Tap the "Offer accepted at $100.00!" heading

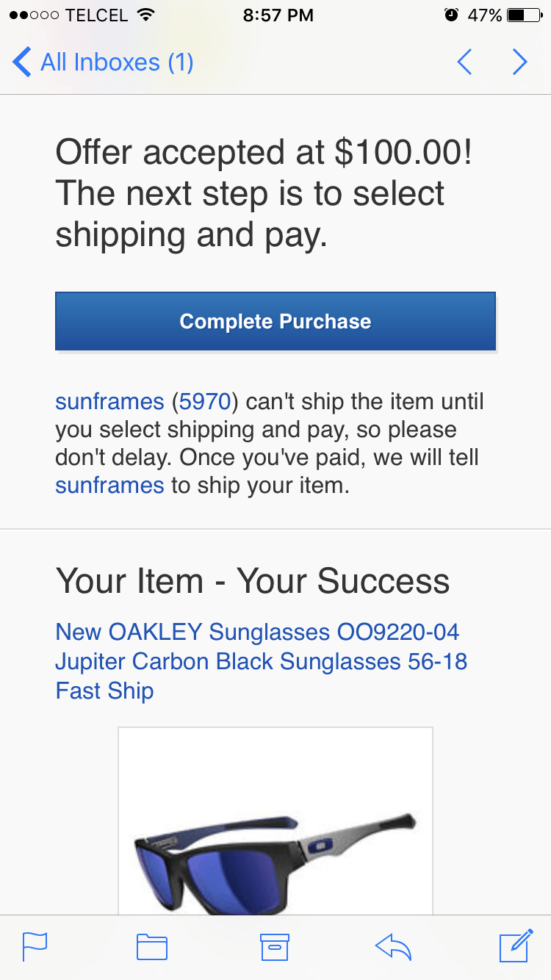263,153
